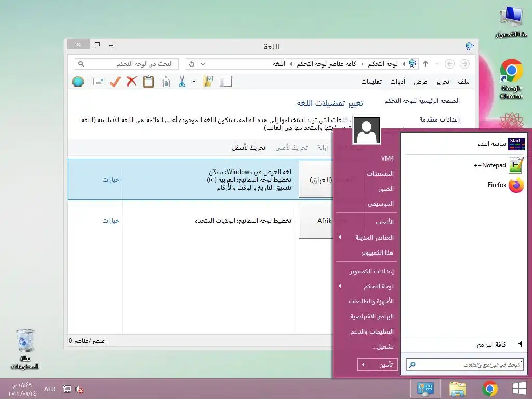Click the refresh button in address bar
Viewport: 532px width, 399px height.
coord(192,64)
